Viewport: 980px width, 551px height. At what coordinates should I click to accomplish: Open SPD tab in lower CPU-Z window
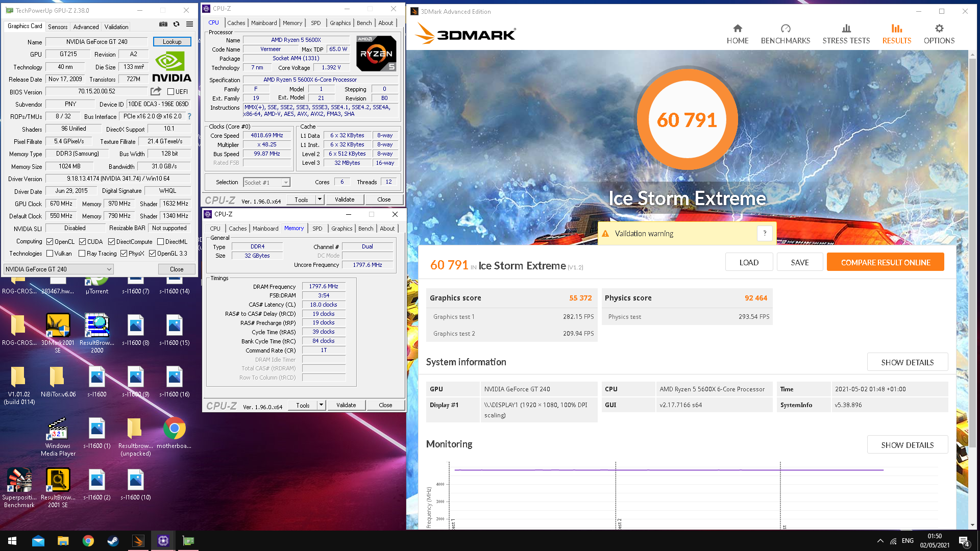point(317,229)
